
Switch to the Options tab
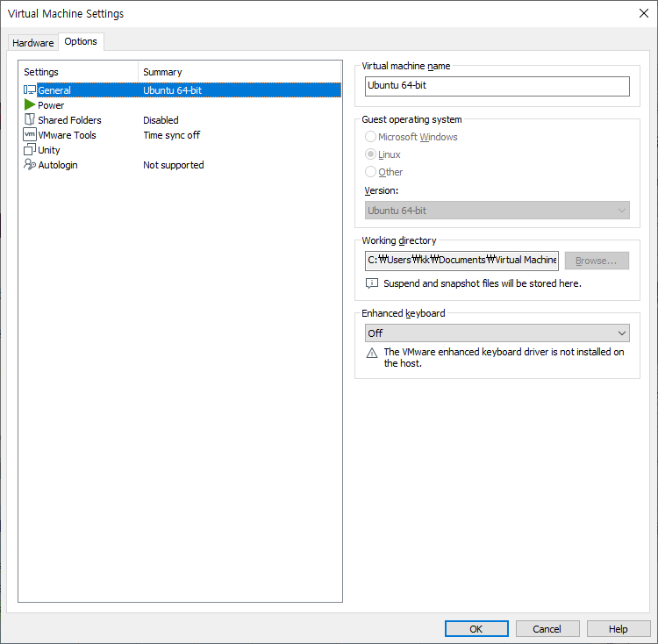pos(81,41)
